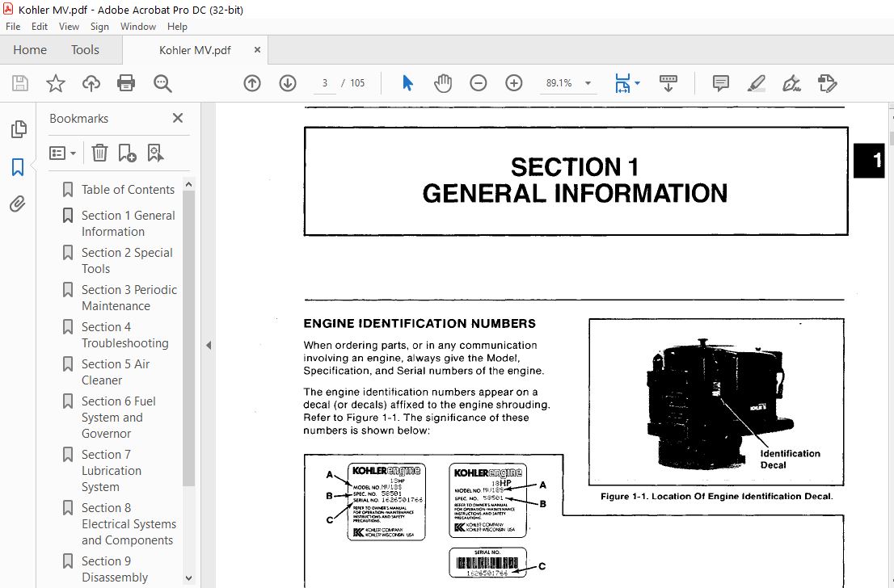Add a new bookmark
The image size is (894, 588).
coord(127,153)
